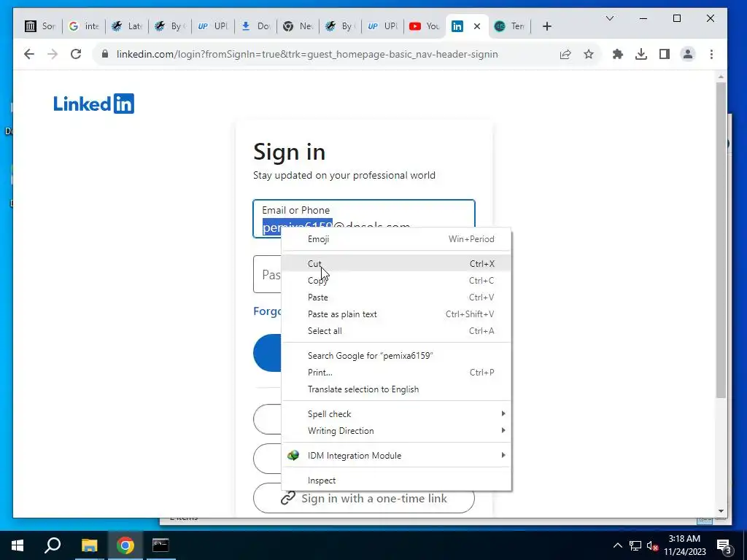Screen dimensions: 747x560
Task: Choose Paste from the context menu
Action: 396,297
